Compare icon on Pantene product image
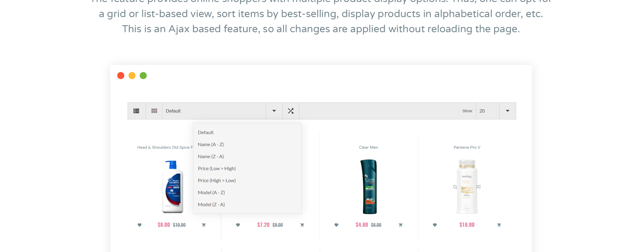644x252 pixels. (478, 187)
